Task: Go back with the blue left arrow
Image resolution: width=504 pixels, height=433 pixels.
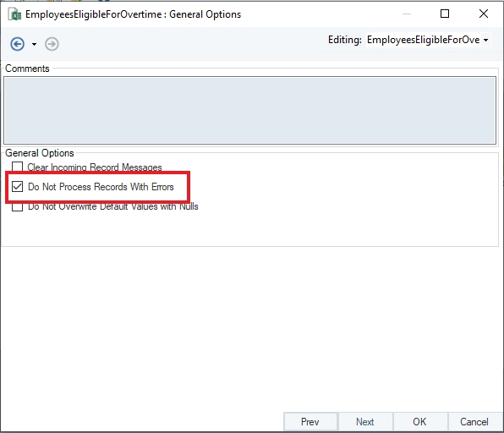Action: 18,44
